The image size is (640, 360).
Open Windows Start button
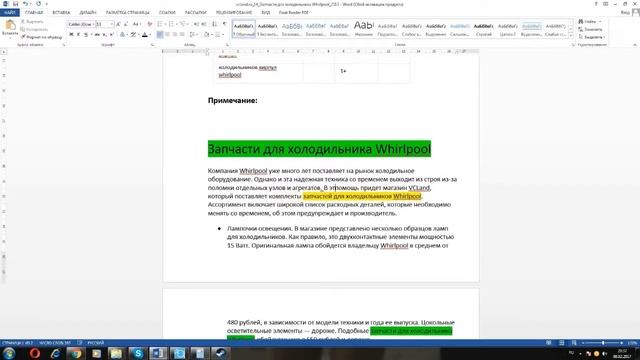point(9,353)
